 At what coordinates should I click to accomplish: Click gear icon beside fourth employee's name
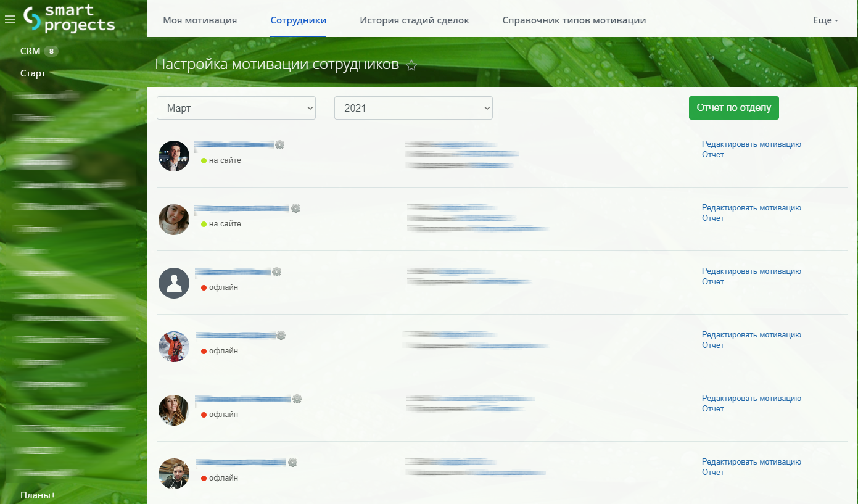tap(281, 336)
